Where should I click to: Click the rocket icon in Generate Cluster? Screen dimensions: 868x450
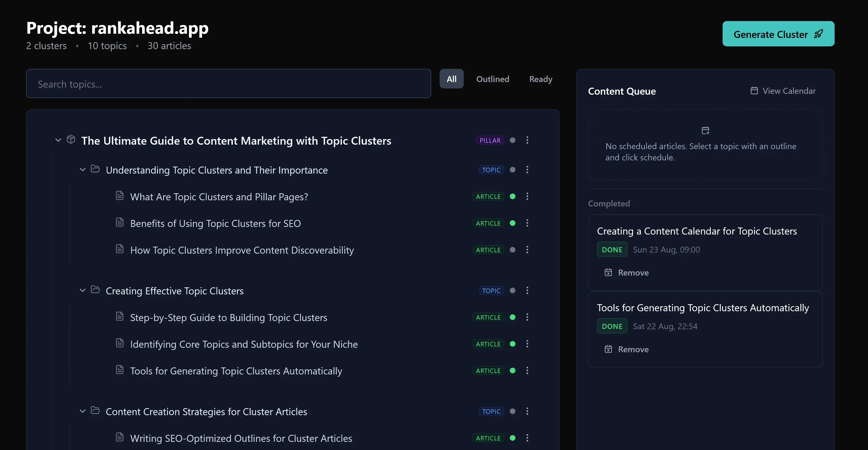[819, 34]
